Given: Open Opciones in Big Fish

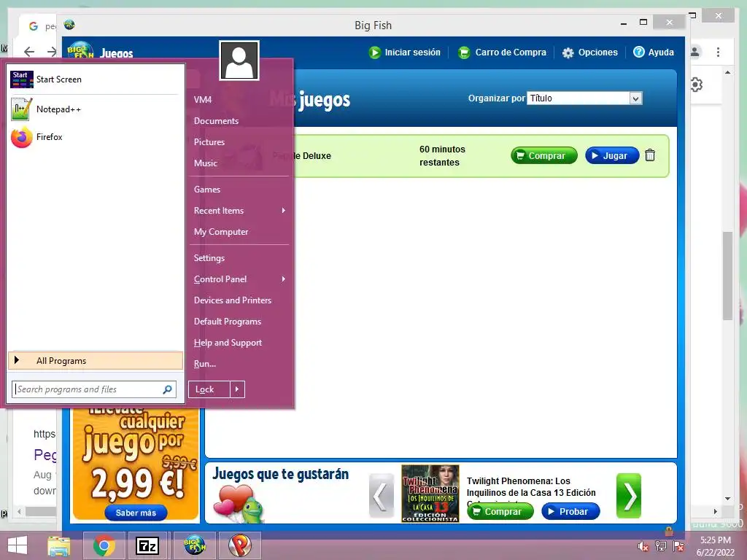Looking at the screenshot, I should 589,52.
